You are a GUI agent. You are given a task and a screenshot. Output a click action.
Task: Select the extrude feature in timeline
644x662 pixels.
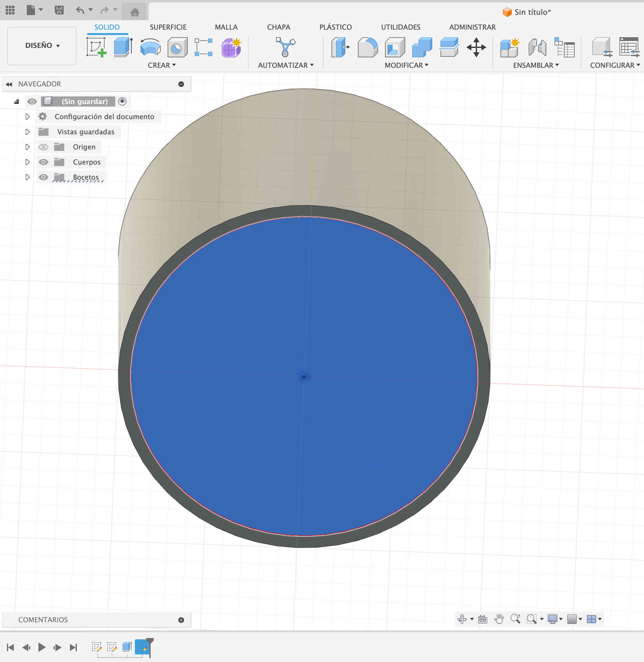coord(127,647)
